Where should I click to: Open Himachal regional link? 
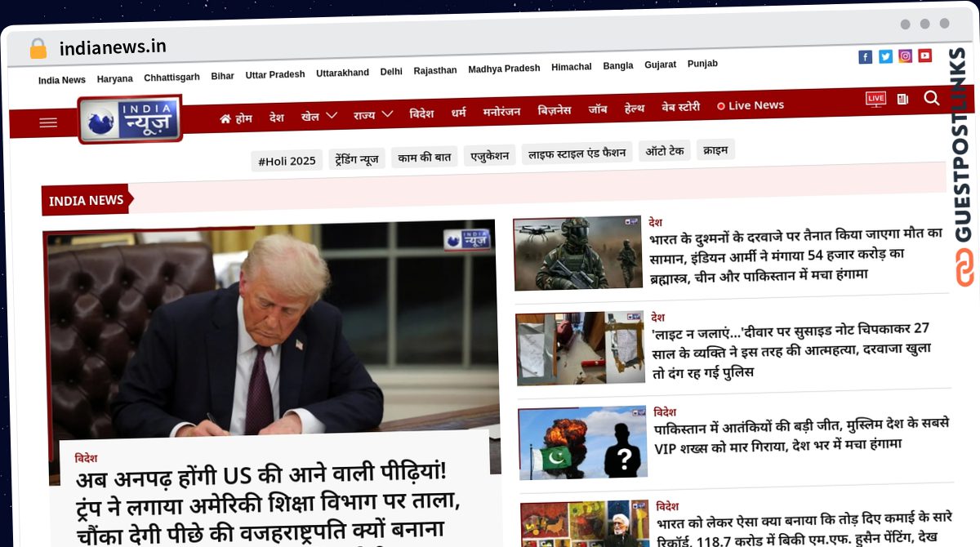572,67
